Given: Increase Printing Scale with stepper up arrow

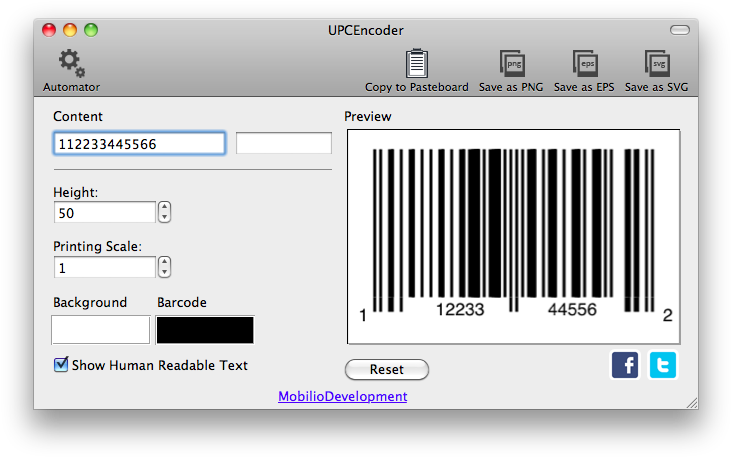Looking at the screenshot, I should point(164,262).
